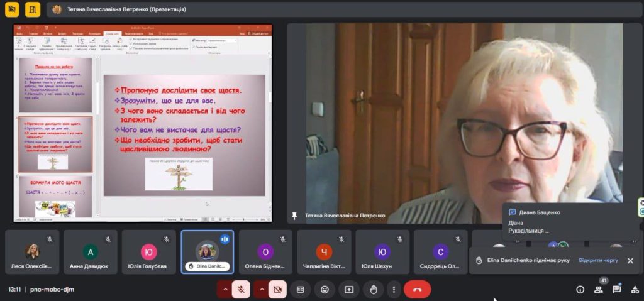
Task: Open more options three-dot menu
Action: pos(394,289)
